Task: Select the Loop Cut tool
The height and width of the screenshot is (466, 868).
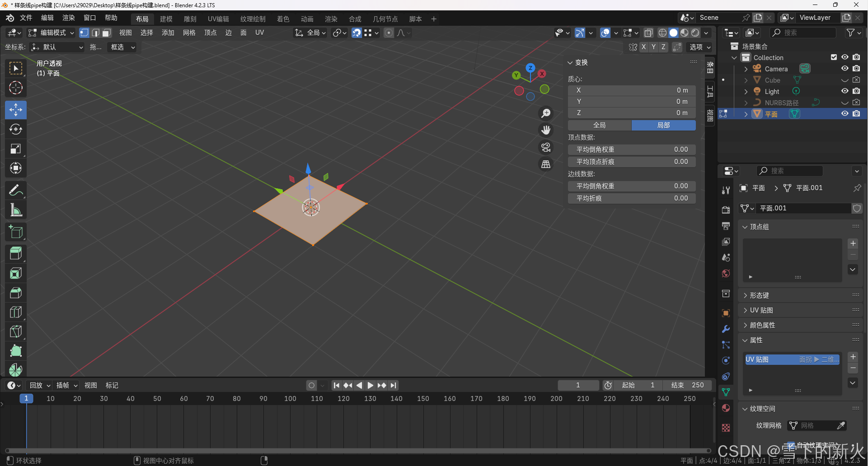Action: pos(16,312)
